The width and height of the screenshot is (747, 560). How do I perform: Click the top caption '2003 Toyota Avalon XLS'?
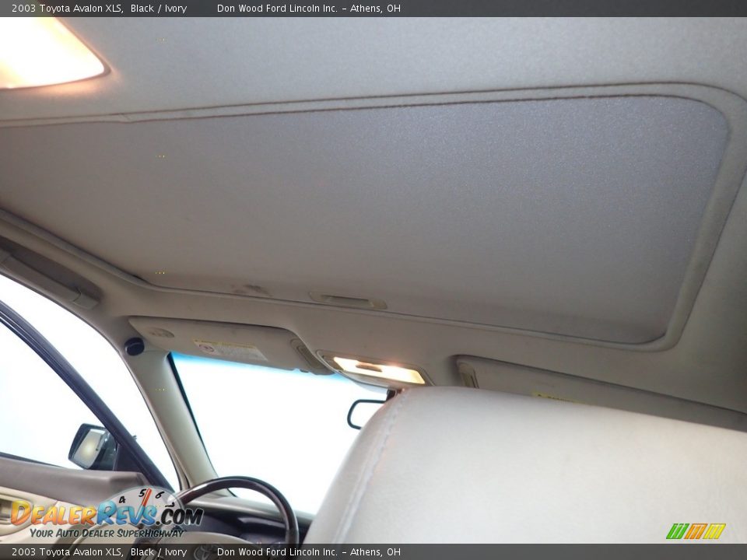[66, 9]
